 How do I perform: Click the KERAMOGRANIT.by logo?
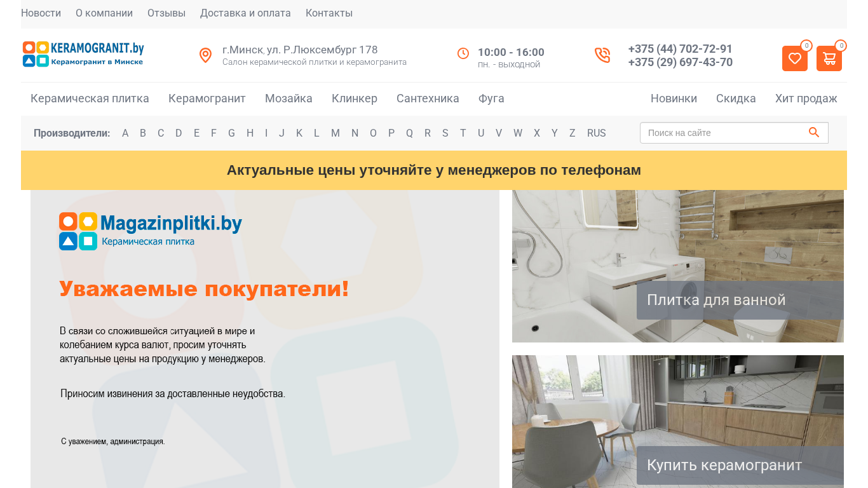click(83, 54)
